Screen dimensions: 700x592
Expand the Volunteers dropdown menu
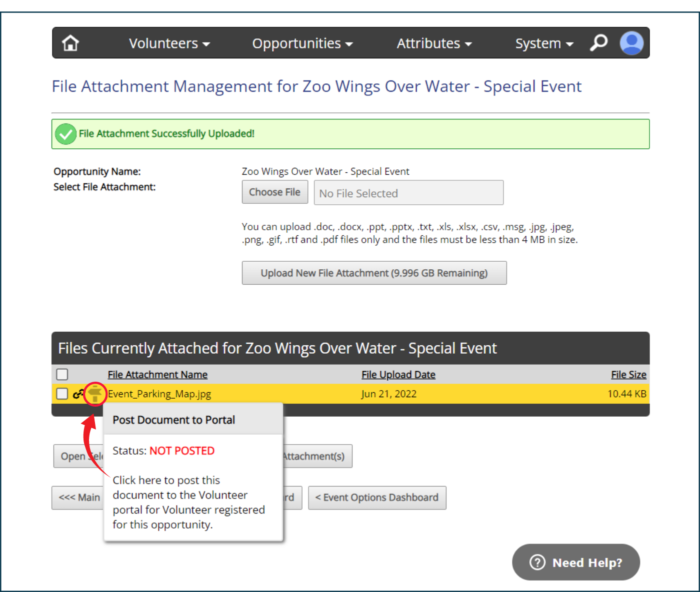click(169, 43)
